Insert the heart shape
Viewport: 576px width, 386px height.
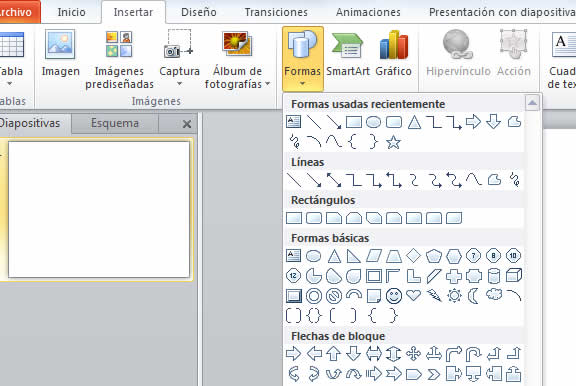tap(413, 295)
